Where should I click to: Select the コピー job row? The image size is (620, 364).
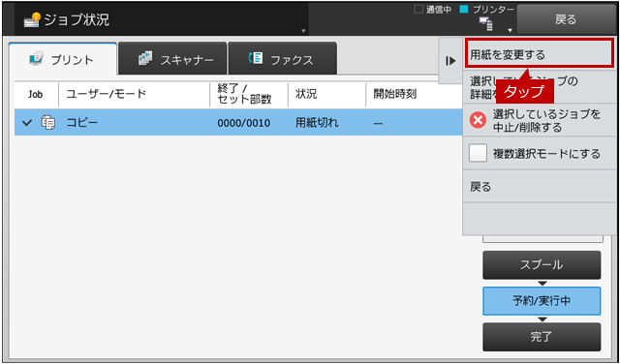coord(238,123)
